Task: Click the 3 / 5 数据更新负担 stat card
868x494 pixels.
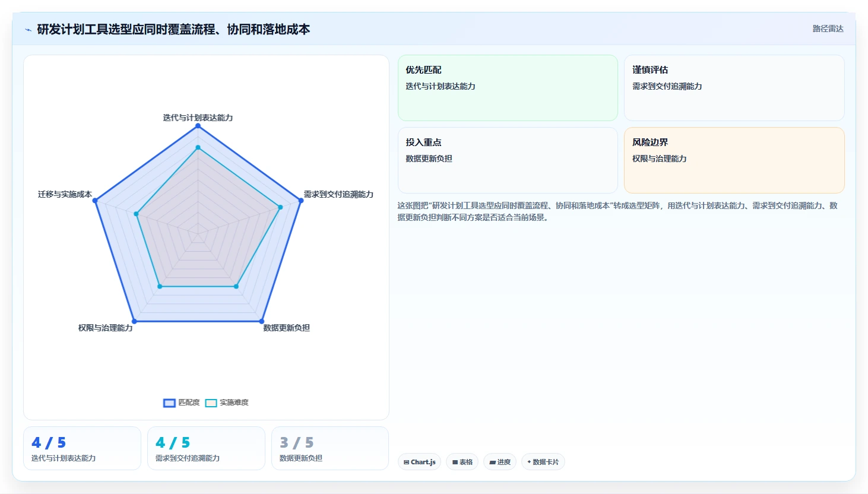Action: (330, 448)
